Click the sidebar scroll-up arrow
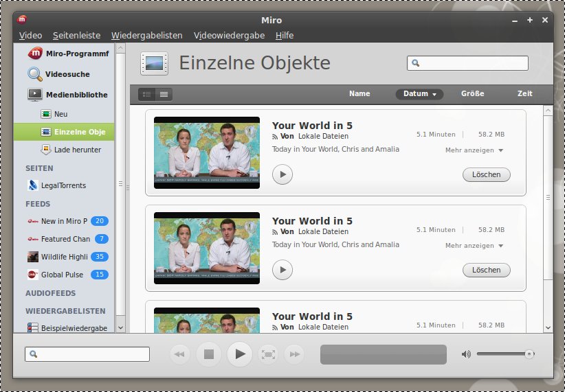This screenshot has height=392, width=565. [x=121, y=48]
